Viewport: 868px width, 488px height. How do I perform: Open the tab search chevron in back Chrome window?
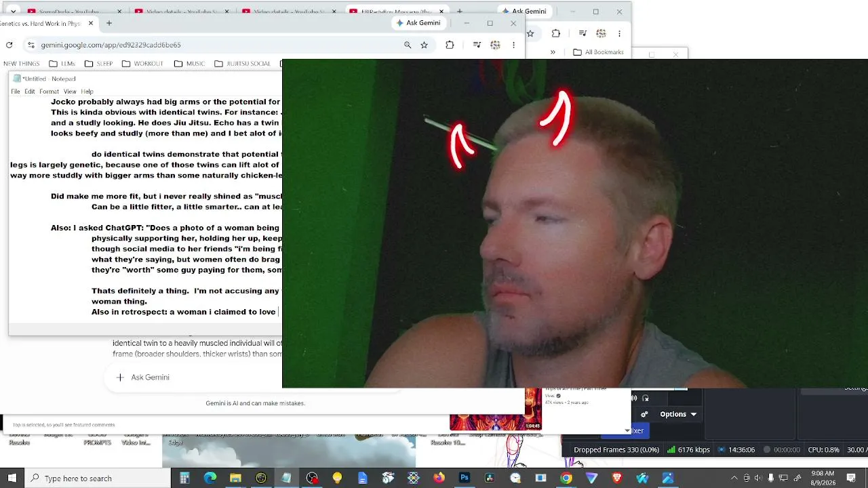pos(13,12)
